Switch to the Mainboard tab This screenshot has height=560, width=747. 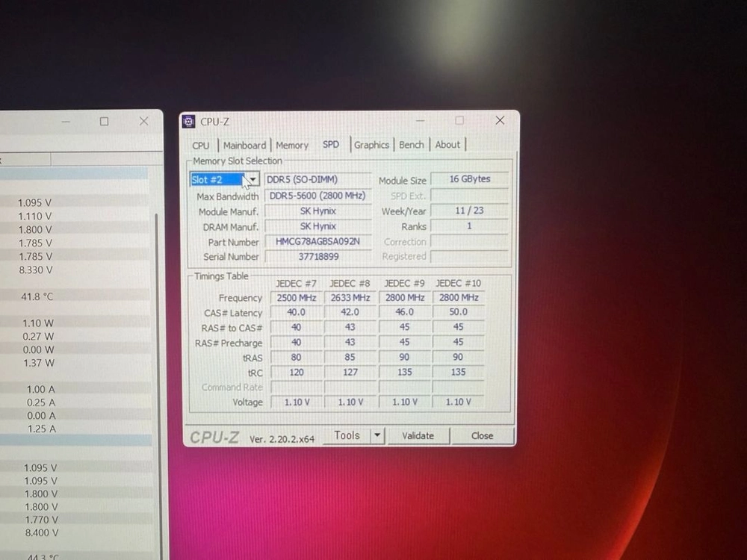244,146
